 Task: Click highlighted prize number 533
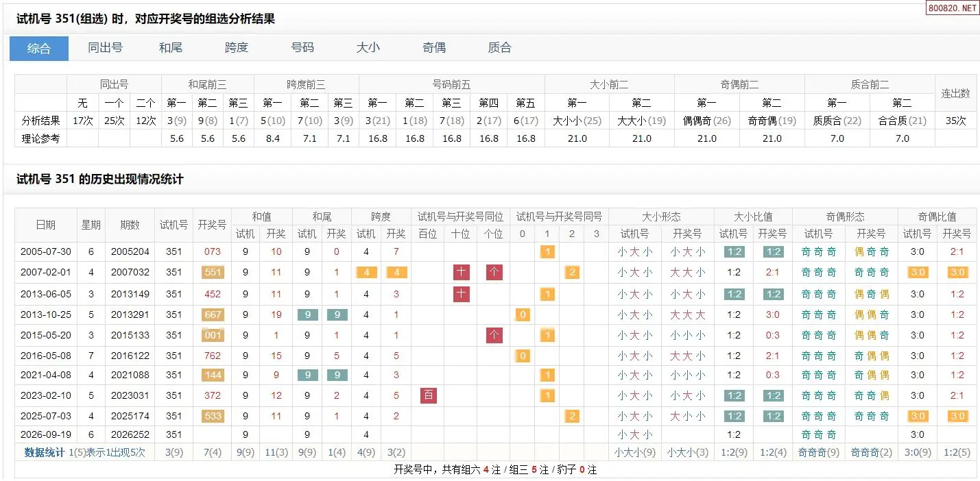pos(213,416)
